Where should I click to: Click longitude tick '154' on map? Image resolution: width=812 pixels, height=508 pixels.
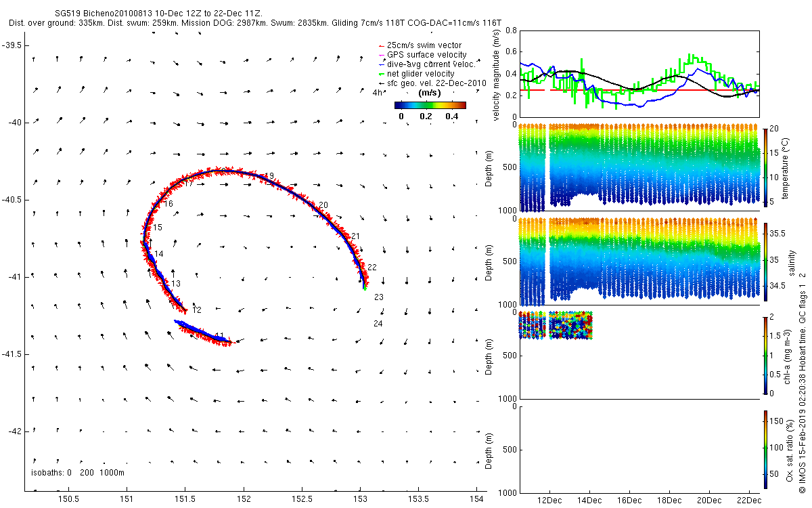(477, 499)
